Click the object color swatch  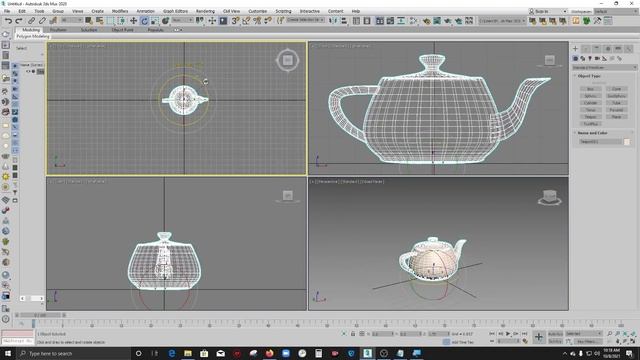click(x=627, y=142)
